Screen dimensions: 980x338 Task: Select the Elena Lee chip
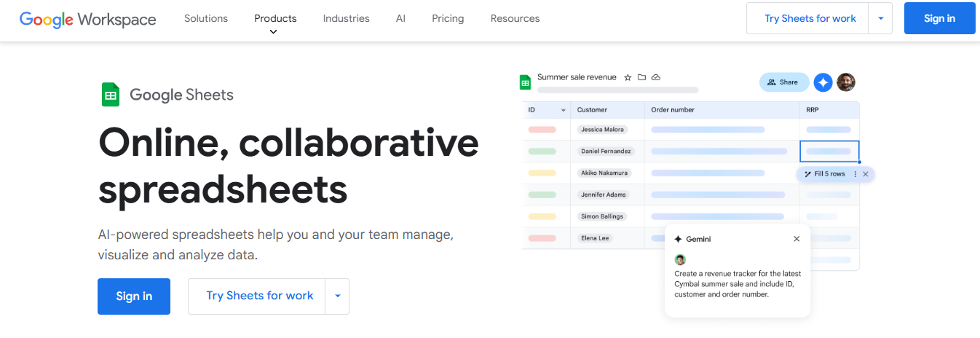tap(595, 238)
